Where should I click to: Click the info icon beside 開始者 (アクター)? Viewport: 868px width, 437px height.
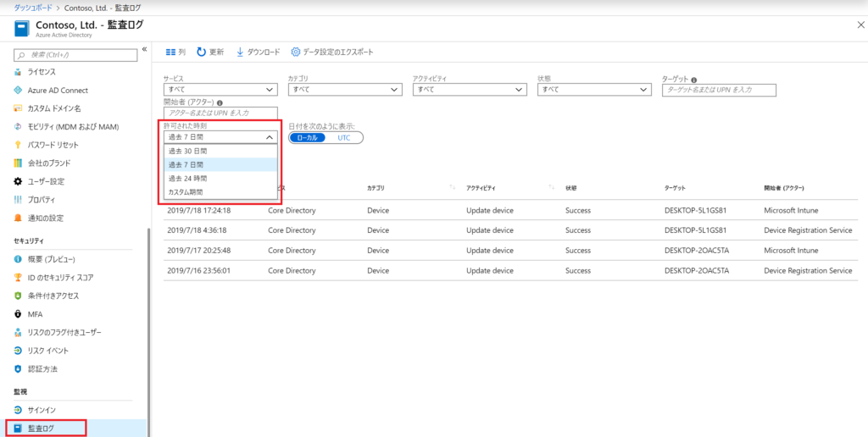tap(220, 102)
